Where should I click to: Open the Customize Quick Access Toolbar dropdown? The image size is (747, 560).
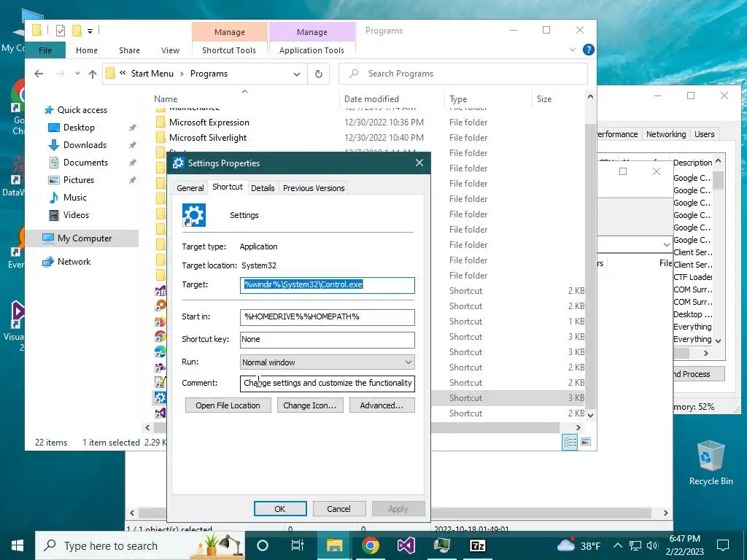pyautogui.click(x=90, y=31)
